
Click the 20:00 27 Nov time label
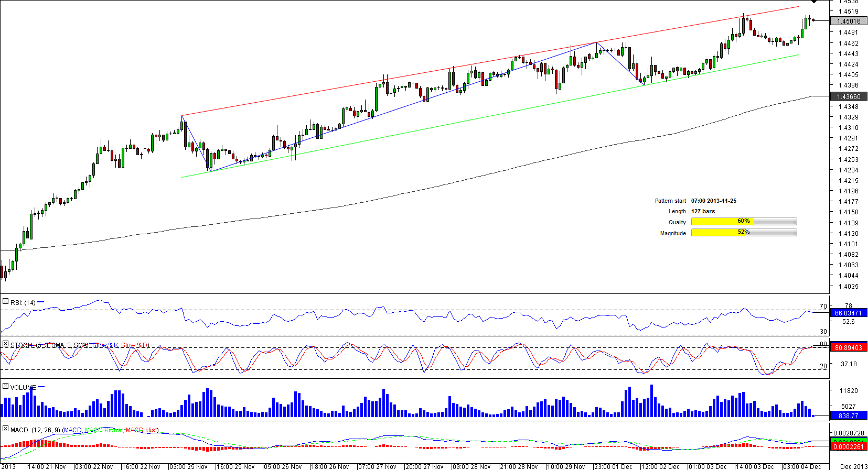click(425, 467)
